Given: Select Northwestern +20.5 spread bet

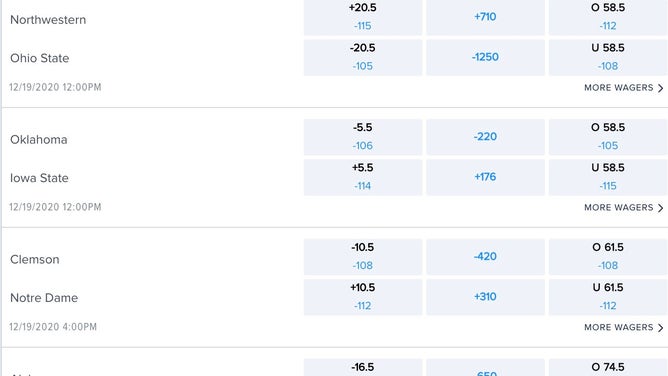Looking at the screenshot, I should (x=363, y=17).
